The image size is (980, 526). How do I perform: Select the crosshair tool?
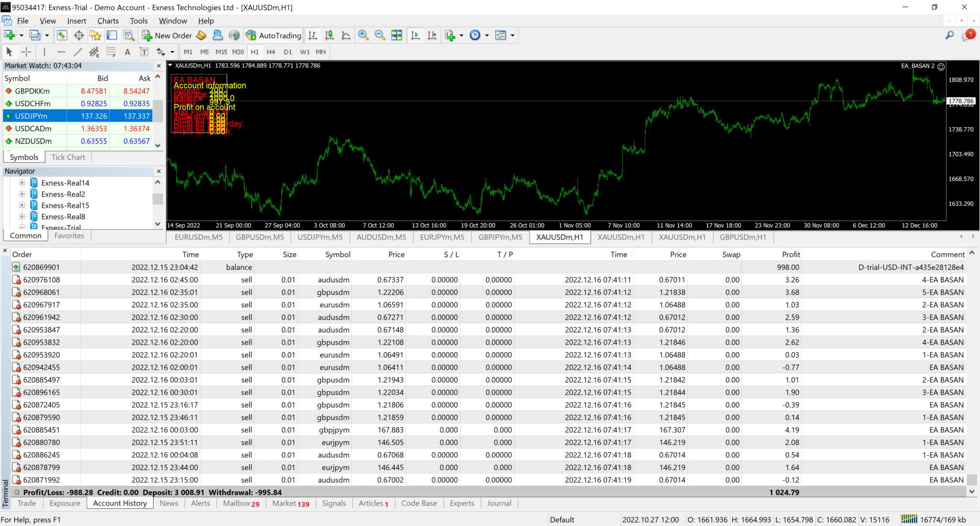tap(26, 52)
